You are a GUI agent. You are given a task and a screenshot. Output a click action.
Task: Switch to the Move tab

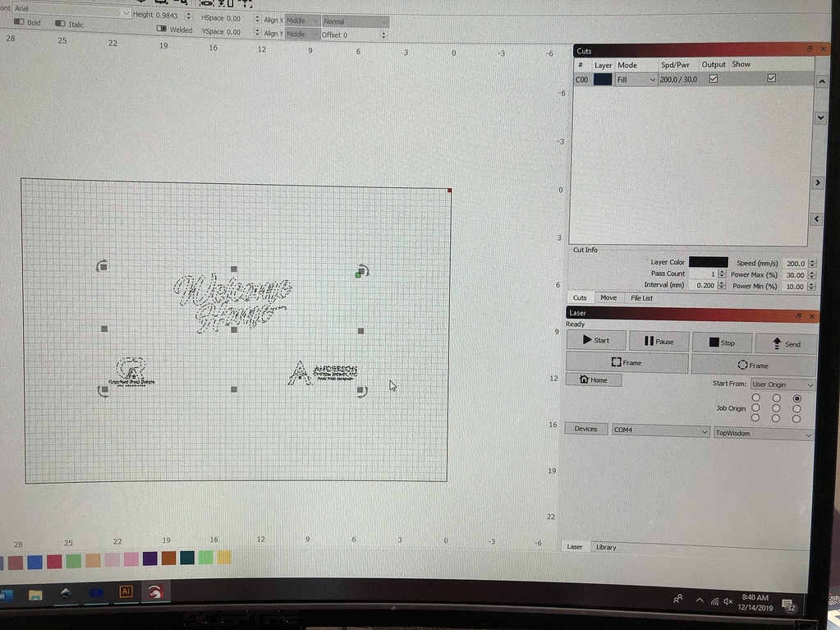[x=608, y=297]
